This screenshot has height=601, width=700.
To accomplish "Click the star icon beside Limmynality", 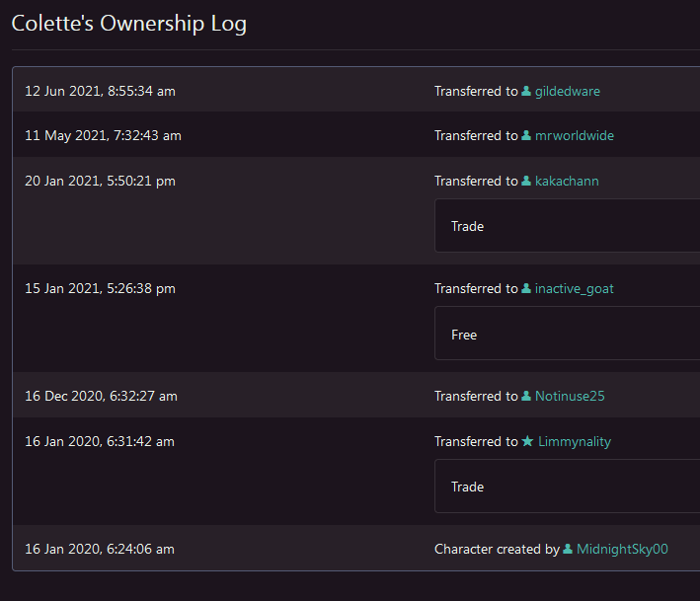I will [527, 441].
